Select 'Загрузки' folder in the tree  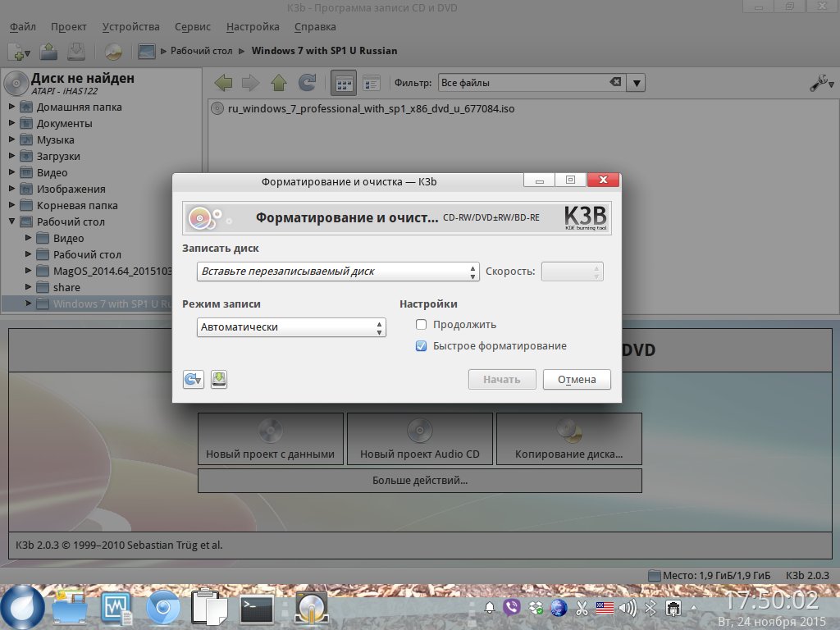click(x=58, y=157)
